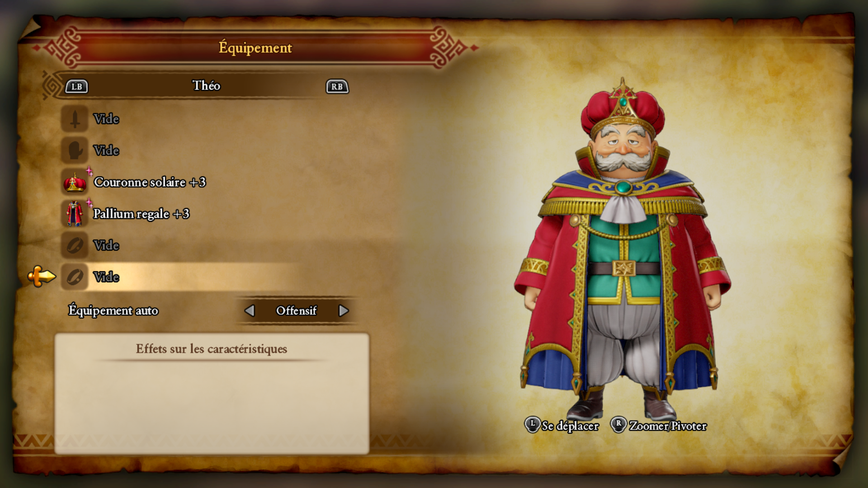Open the Offensif auto-equip selector
Viewport: 868px width, 488px height.
coord(297,311)
